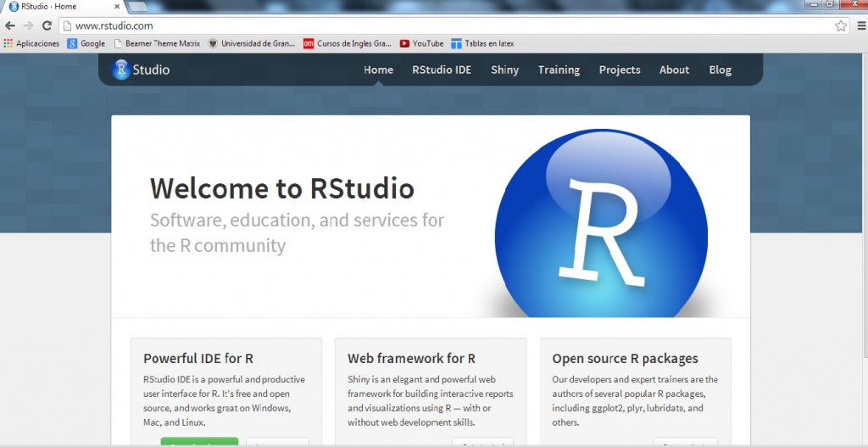Click the address bar showing www.rstudio.com
The image size is (868, 447).
coord(454,25)
